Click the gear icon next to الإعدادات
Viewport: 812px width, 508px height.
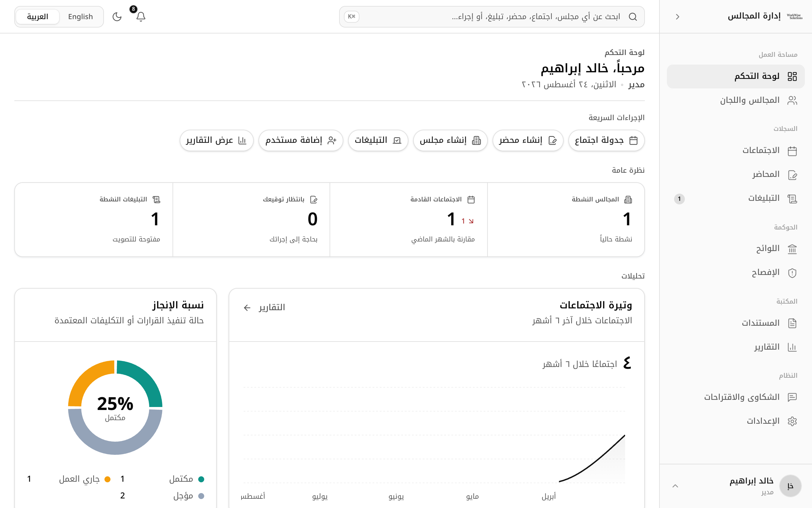click(x=792, y=421)
